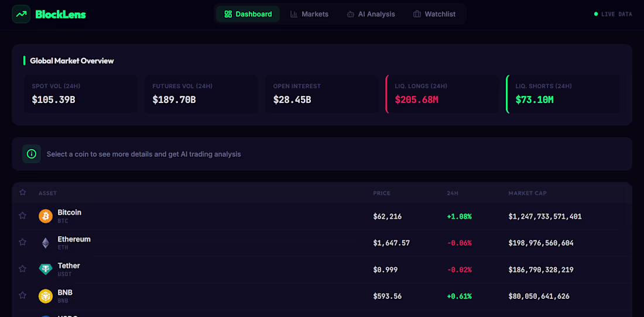
Task: Click the BlockLens logo icon
Action: pyautogui.click(x=21, y=14)
